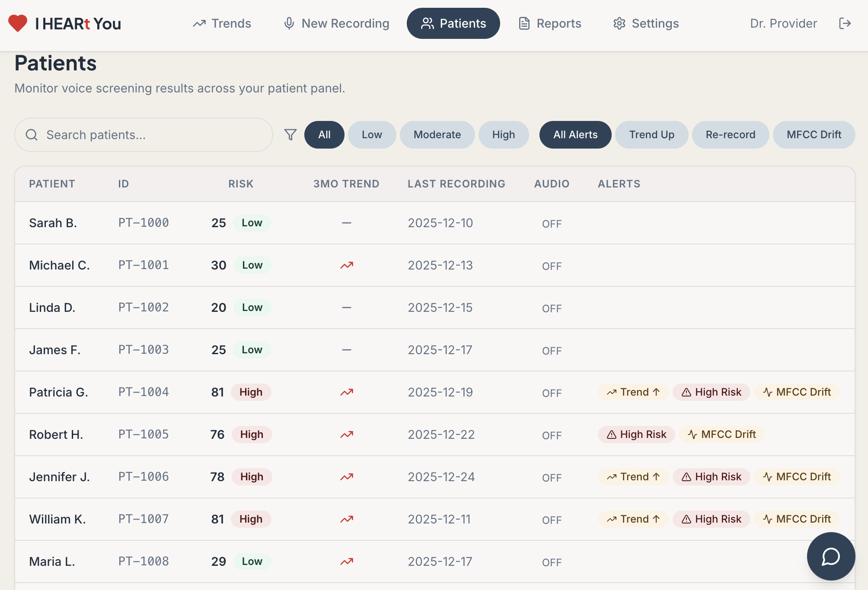868x590 pixels.
Task: Click Jennifer J.'s Trend up alert badge
Action: (633, 477)
